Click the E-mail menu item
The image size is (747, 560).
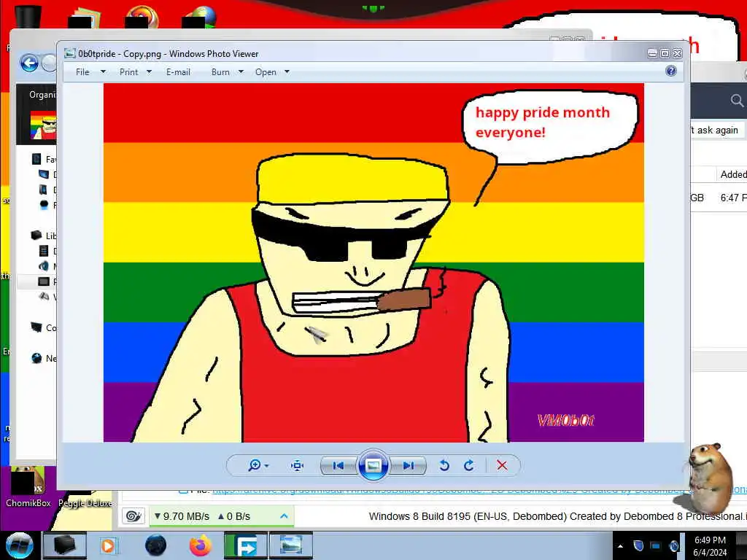pos(178,72)
